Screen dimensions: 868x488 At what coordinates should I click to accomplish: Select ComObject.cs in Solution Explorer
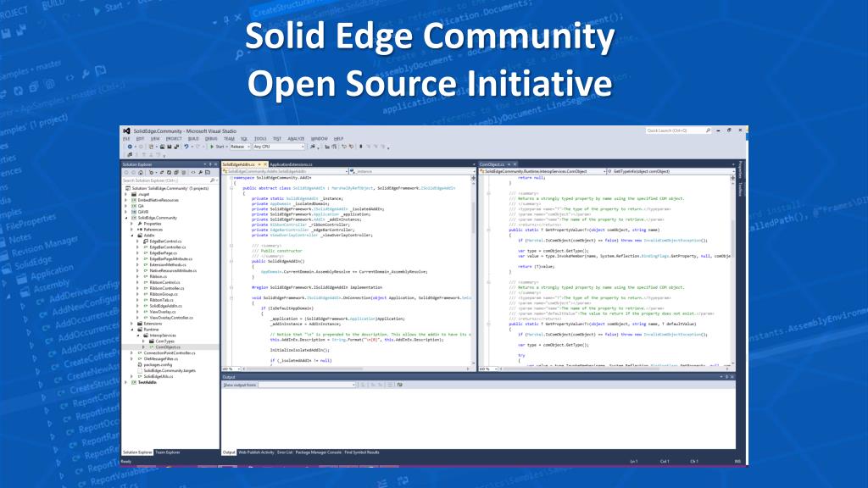coord(168,347)
